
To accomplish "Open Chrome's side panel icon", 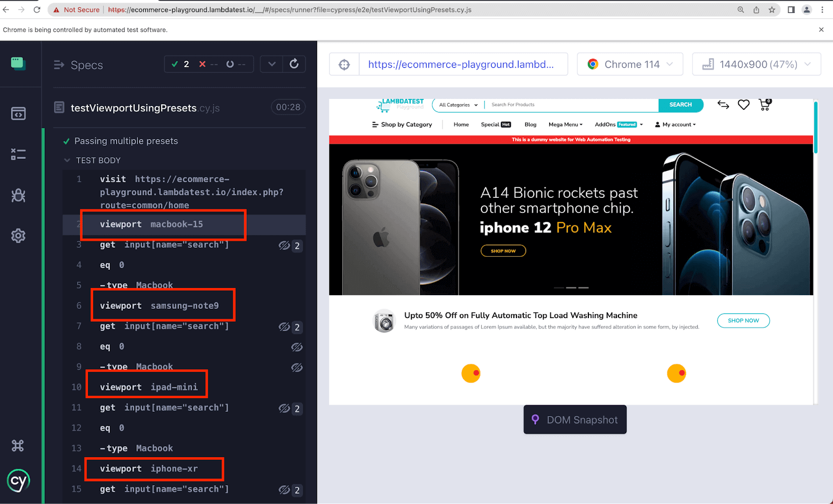I will [x=791, y=9].
